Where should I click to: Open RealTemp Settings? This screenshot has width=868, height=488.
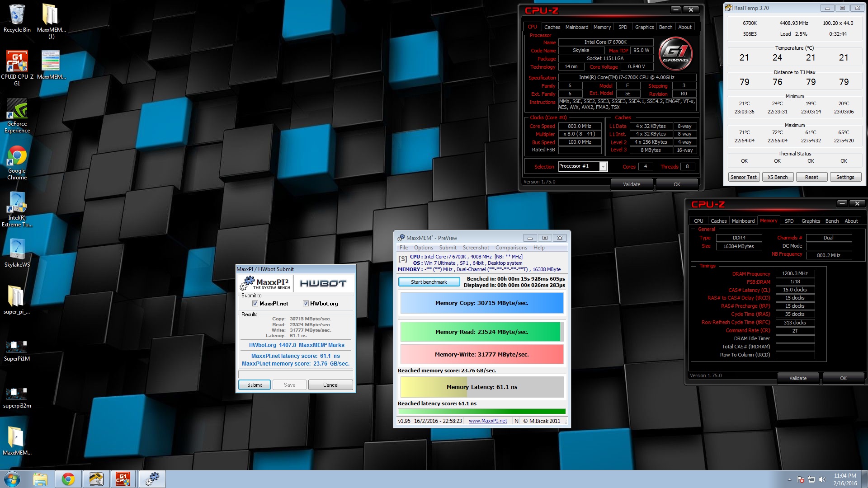pyautogui.click(x=845, y=177)
